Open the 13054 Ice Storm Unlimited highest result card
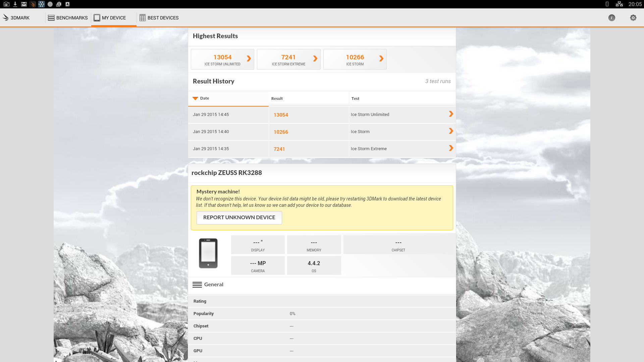 (222, 59)
